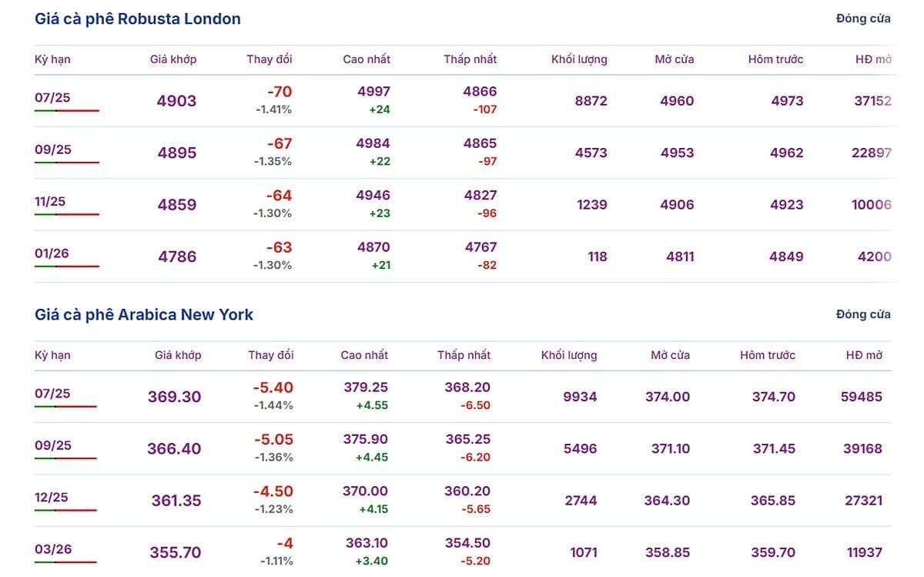924x577 pixels.
Task: Click the Khối lượng header in Arabica table
Action: click(569, 355)
